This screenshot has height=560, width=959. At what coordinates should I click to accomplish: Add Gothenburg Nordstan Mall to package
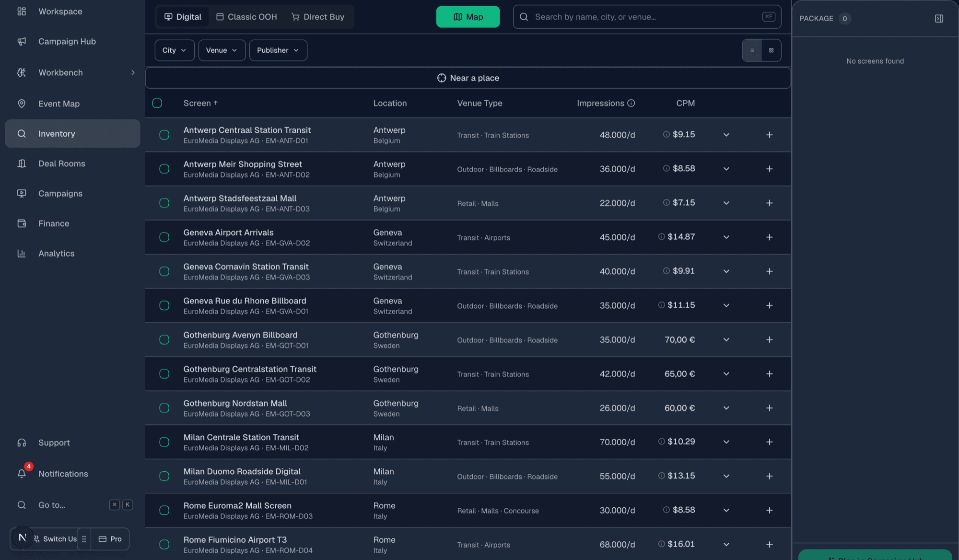tap(769, 408)
